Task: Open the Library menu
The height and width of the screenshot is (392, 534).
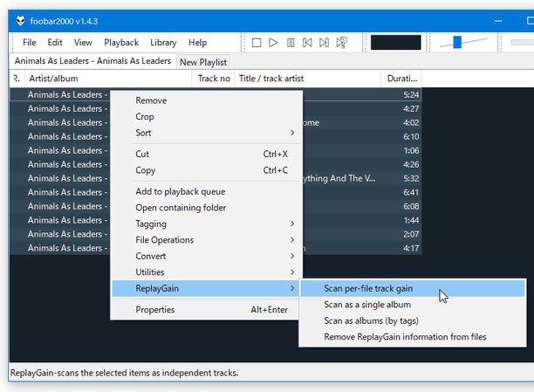Action: tap(163, 43)
